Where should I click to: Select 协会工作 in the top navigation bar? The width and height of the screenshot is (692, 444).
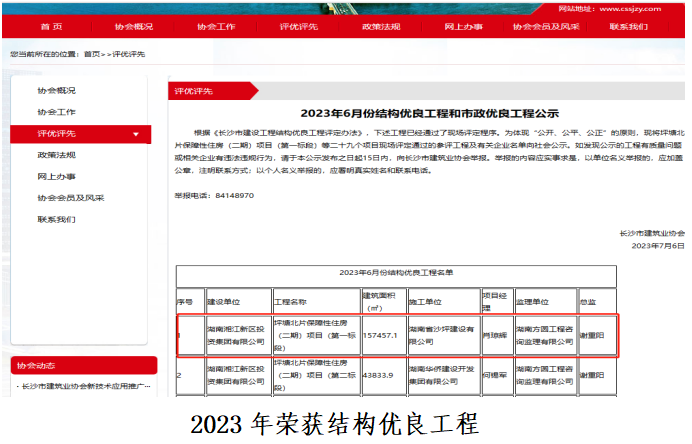[x=216, y=26]
